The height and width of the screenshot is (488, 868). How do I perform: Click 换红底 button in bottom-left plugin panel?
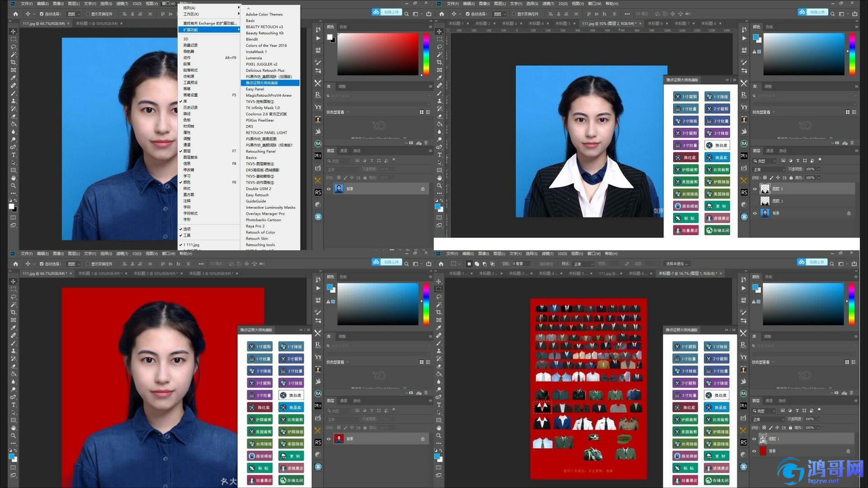coord(260,408)
